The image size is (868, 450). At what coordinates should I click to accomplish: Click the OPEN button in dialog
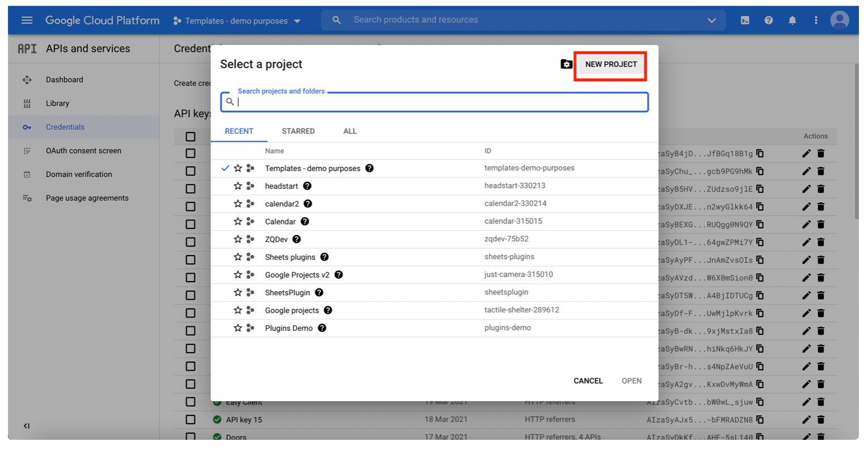click(x=631, y=381)
